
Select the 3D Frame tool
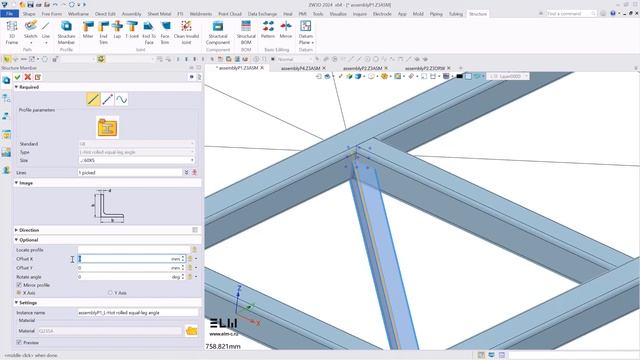point(12,32)
